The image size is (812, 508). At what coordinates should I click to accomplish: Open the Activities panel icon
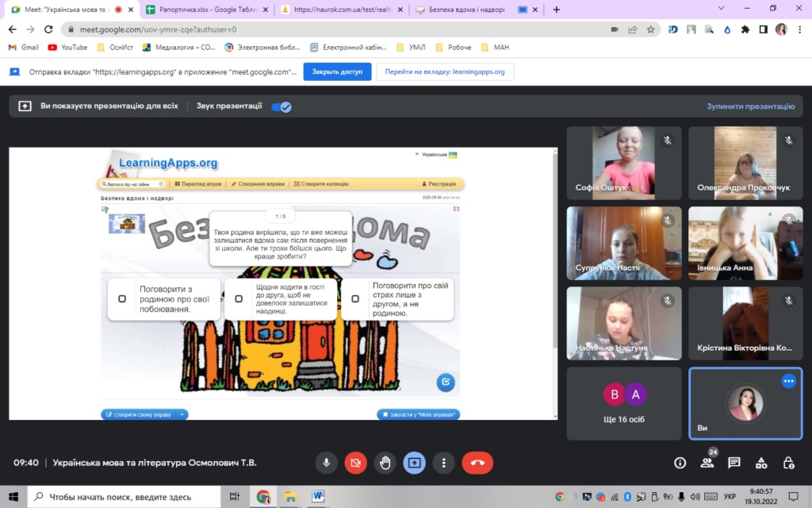tap(761, 463)
